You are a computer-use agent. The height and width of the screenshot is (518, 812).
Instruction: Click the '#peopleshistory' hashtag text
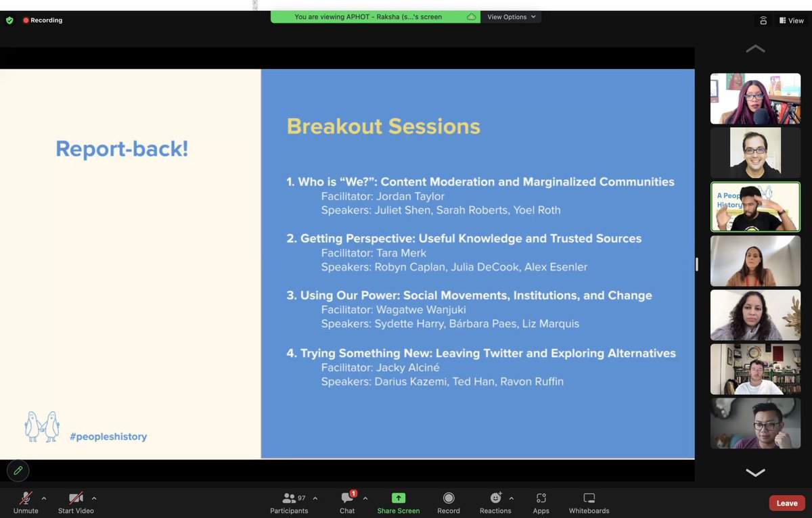click(x=108, y=437)
